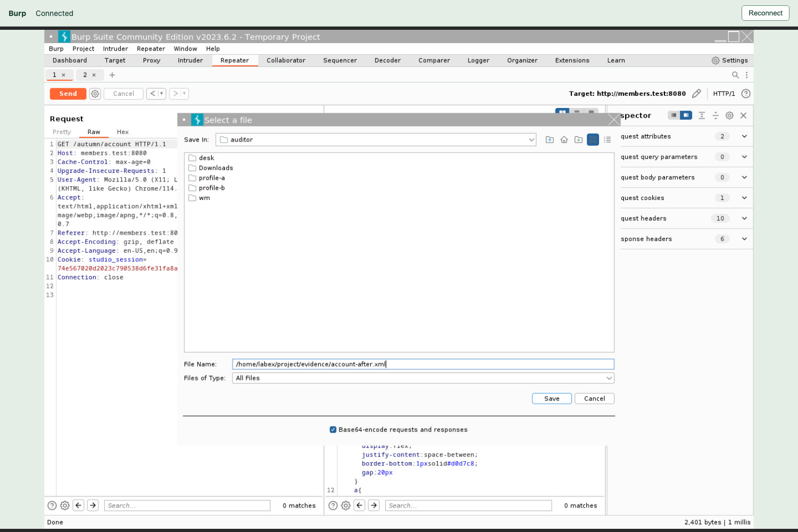Jump to the home directory in file dialog
798x532 pixels.
coord(564,140)
